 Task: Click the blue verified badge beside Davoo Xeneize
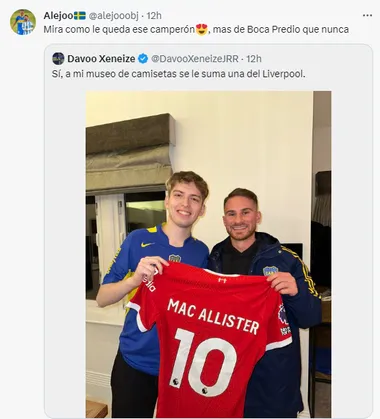coord(143,59)
